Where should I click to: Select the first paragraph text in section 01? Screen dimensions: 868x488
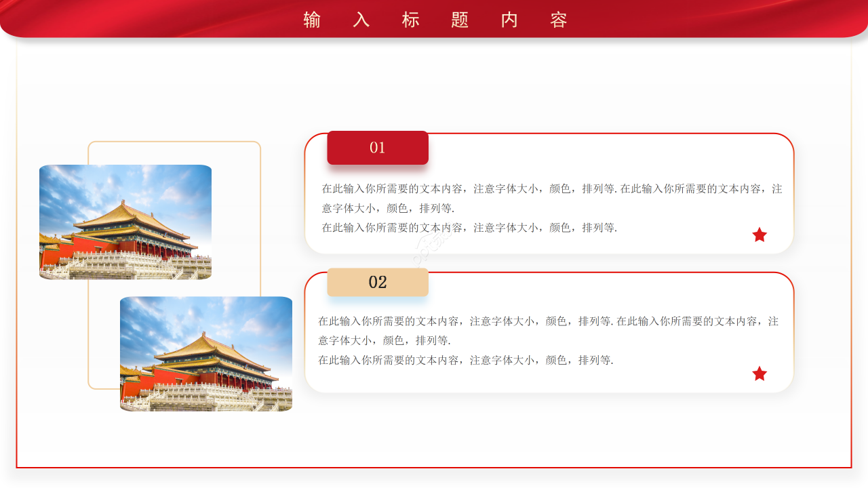pos(548,199)
